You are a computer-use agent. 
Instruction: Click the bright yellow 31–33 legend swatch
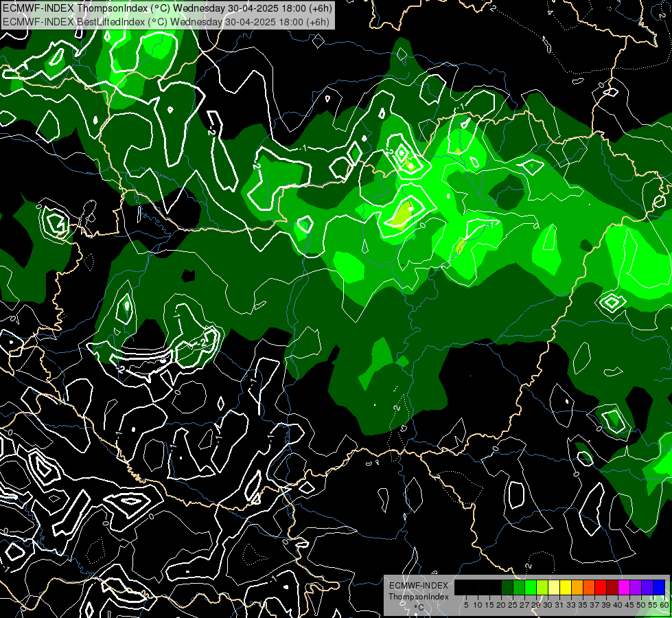pos(566,588)
